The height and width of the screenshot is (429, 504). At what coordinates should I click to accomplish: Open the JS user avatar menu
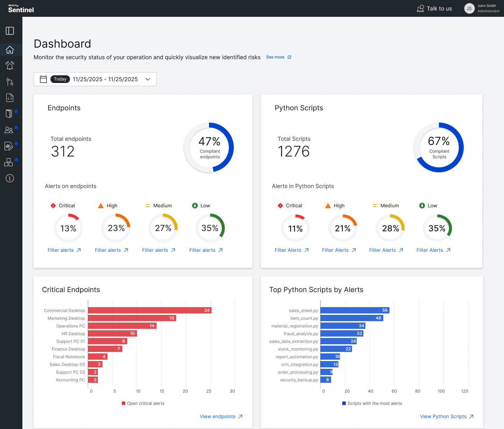(x=469, y=8)
